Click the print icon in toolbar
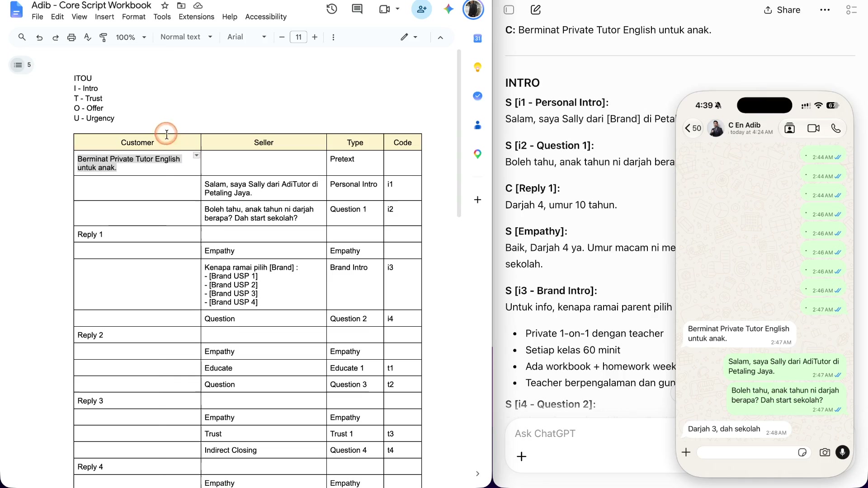This screenshot has height=488, width=868. click(x=71, y=38)
